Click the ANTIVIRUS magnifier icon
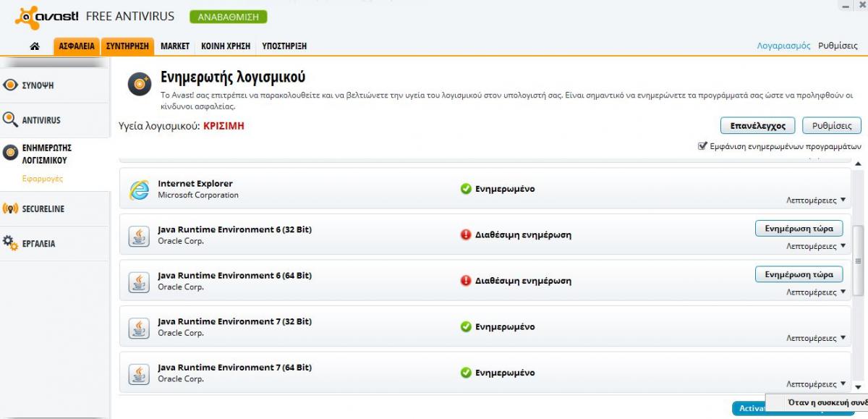Image resolution: width=868 pixels, height=419 pixels. pos(10,119)
